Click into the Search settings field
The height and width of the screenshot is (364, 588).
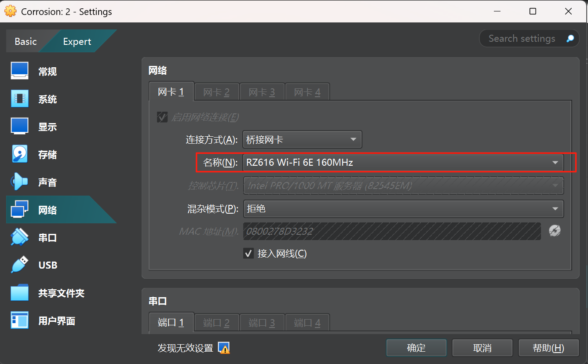(528, 39)
